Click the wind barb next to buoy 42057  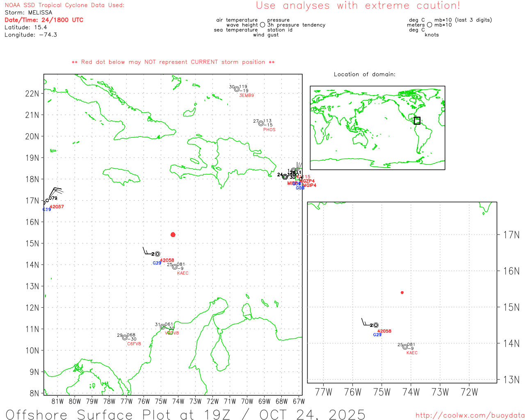(x=56, y=192)
